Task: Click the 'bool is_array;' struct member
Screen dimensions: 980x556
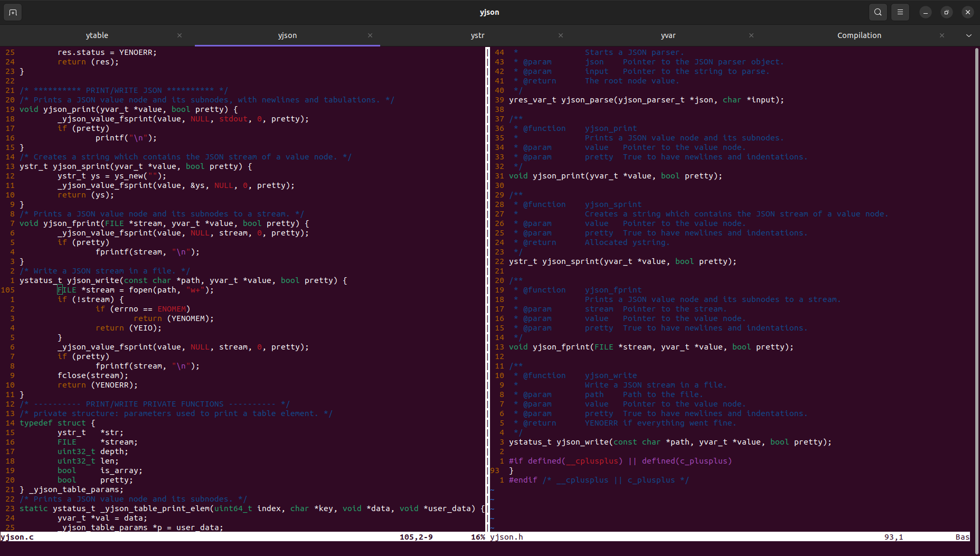Action: click(100, 470)
